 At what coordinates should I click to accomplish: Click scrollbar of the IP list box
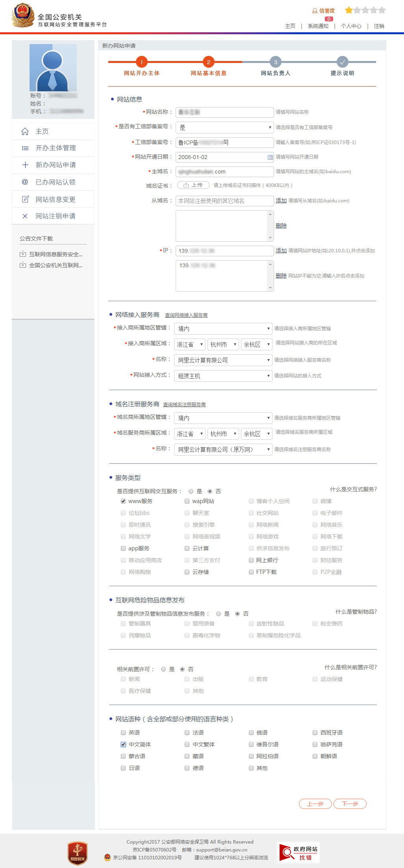point(270,276)
